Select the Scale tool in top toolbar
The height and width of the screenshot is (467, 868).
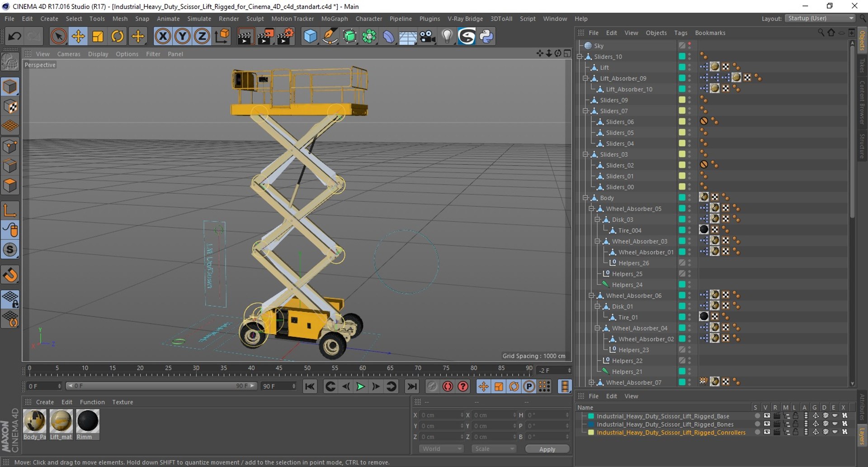98,36
